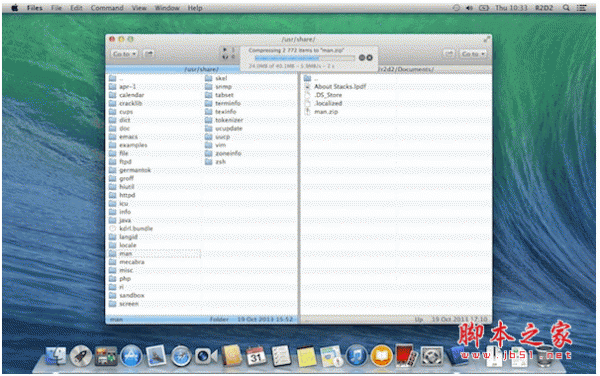600x376 pixels.
Task: Open Notification Center menu bar icon
Action: 582,8
